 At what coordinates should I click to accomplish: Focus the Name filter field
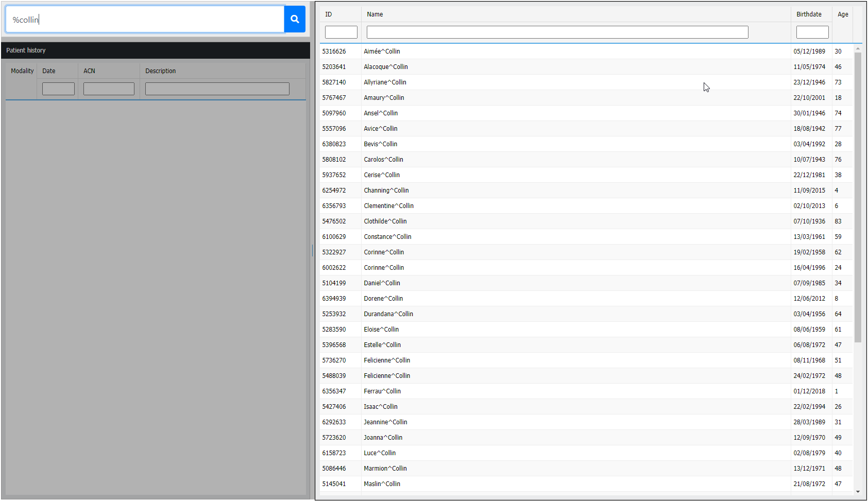[x=557, y=32]
